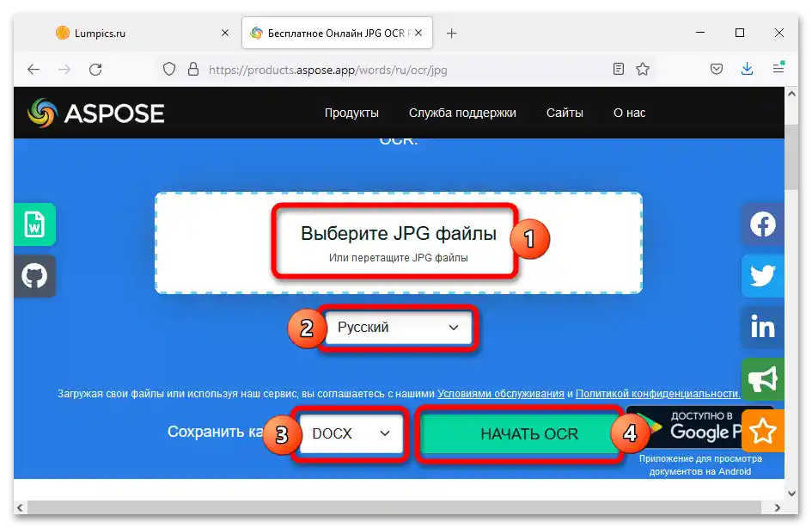
Task: Bookmark this page with the star
Action: click(643, 69)
